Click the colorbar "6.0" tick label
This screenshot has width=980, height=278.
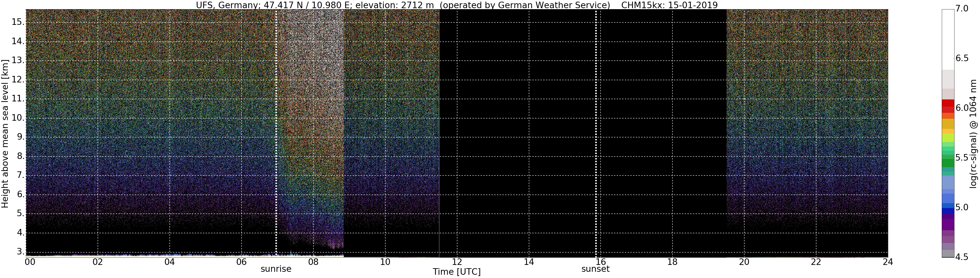962,108
